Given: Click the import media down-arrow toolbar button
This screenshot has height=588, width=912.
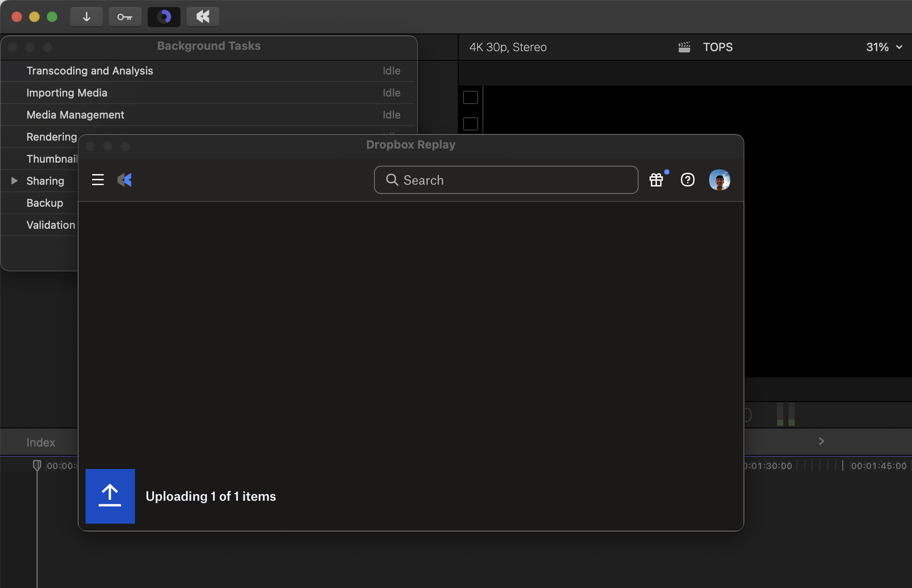Looking at the screenshot, I should click(x=86, y=17).
